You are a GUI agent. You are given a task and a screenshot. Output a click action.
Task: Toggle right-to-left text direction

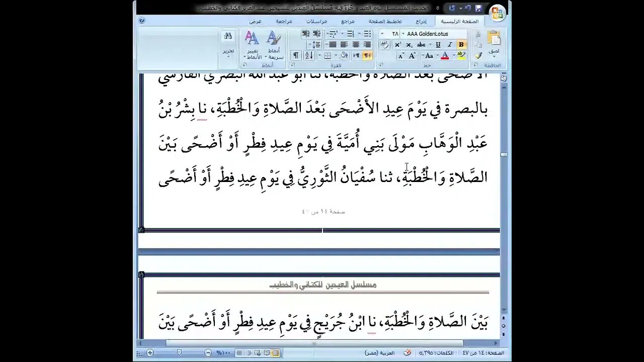pyautogui.click(x=367, y=55)
